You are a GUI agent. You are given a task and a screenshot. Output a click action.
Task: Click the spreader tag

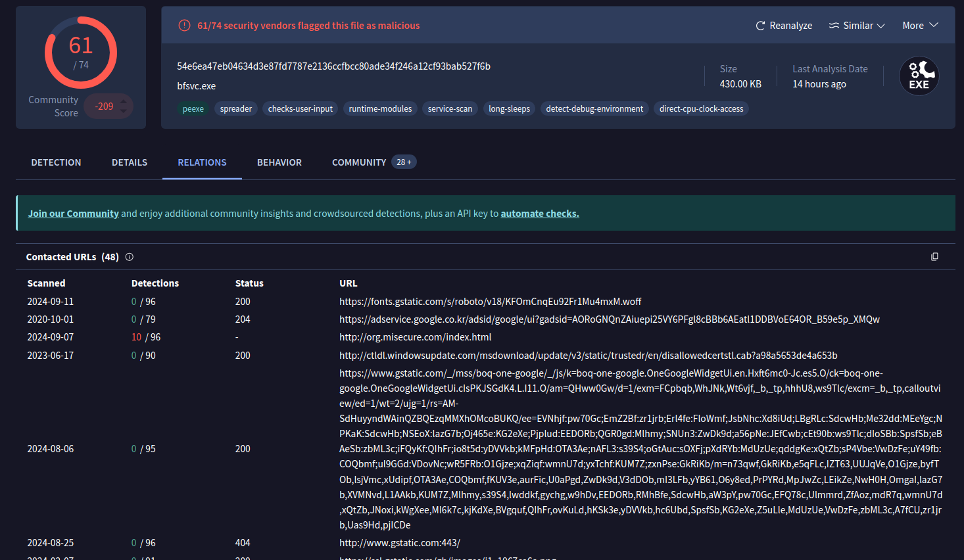point(236,109)
